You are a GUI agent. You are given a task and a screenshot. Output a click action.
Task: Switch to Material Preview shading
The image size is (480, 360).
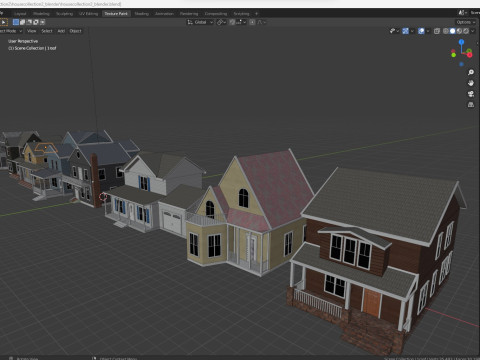[459, 31]
